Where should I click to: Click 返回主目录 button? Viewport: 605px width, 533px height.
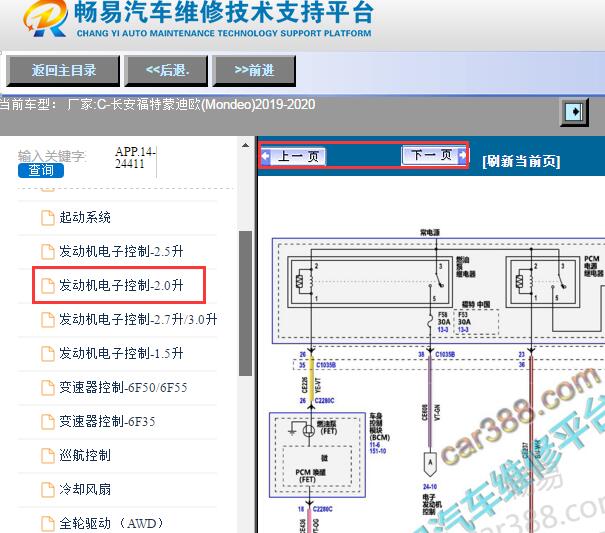[x=63, y=71]
